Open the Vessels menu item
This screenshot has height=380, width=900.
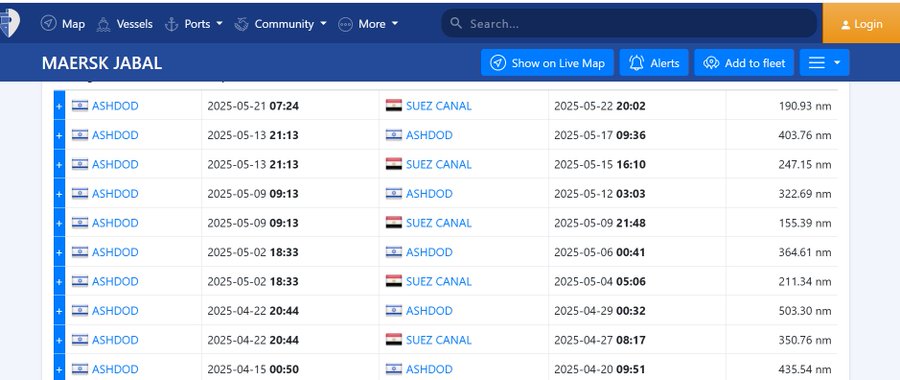coord(125,24)
